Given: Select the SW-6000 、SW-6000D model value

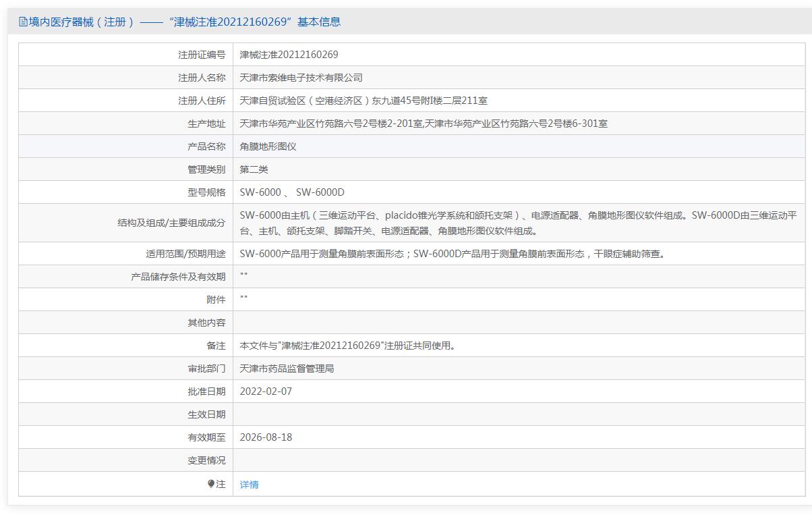Looking at the screenshot, I should 292,192.
